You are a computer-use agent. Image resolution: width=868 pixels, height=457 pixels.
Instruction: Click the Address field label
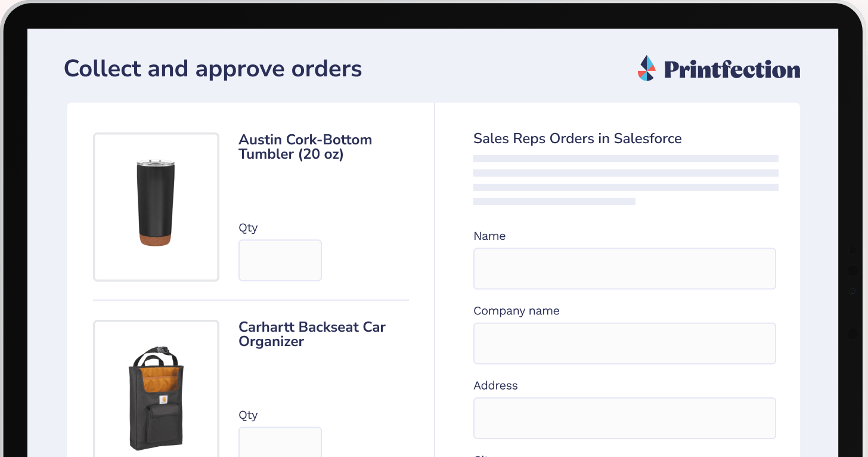pyautogui.click(x=495, y=385)
